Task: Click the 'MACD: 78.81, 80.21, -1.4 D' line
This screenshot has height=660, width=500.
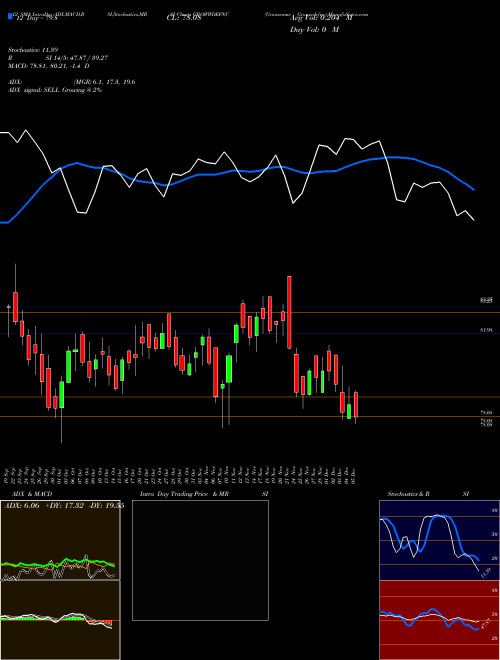Action: [48, 66]
